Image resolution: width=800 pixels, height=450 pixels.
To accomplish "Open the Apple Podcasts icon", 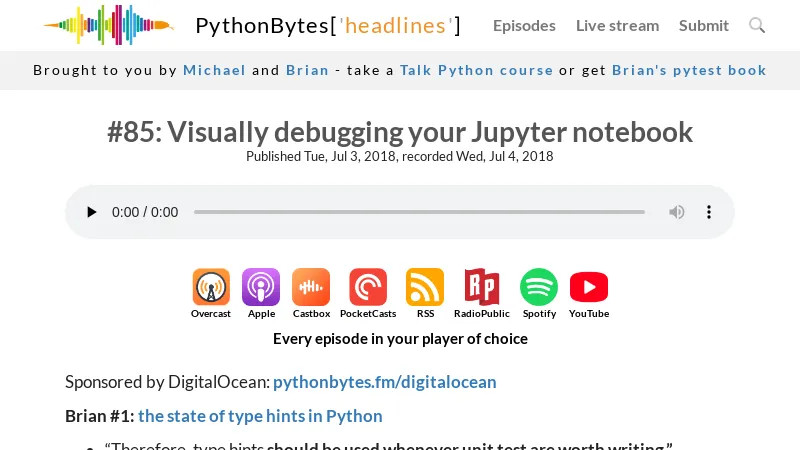I will (x=261, y=287).
